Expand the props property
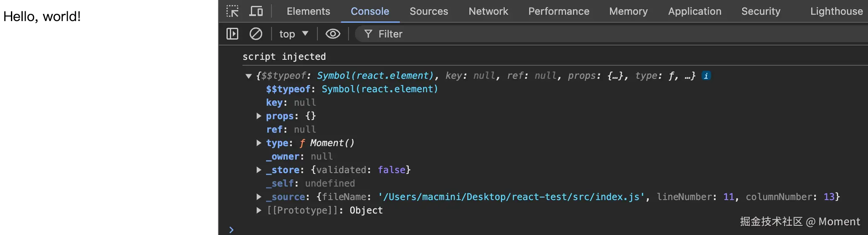868x235 pixels. pos(259,116)
